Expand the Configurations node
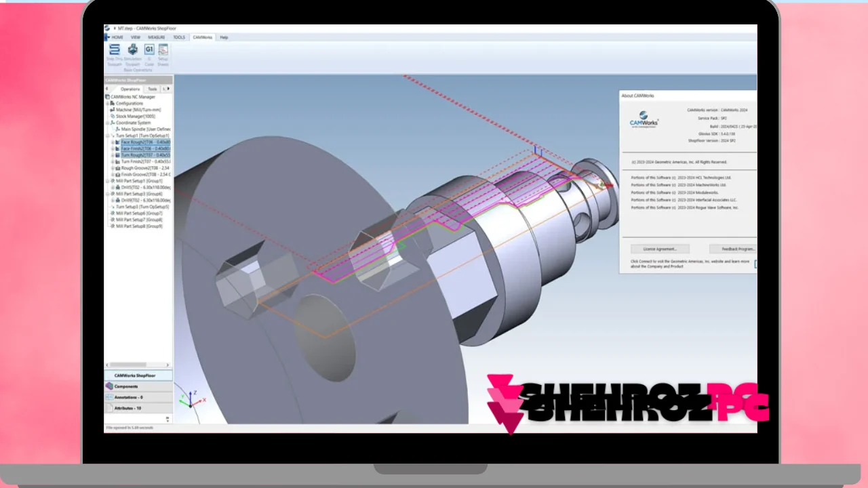 [x=107, y=103]
